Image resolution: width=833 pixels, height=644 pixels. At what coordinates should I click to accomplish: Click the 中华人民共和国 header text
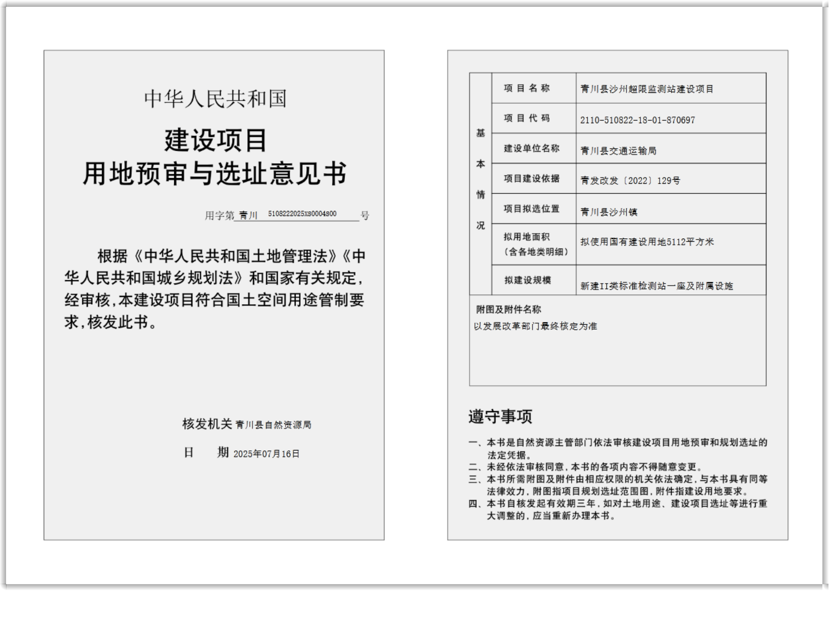tap(215, 99)
